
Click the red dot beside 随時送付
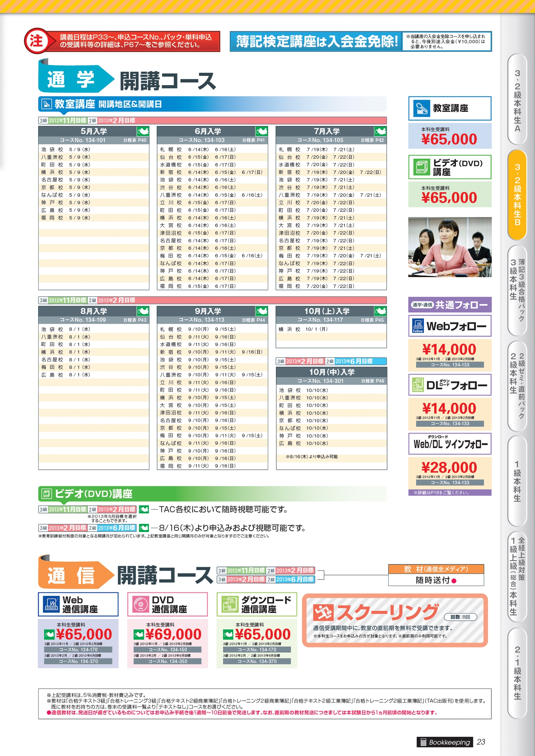[454, 581]
